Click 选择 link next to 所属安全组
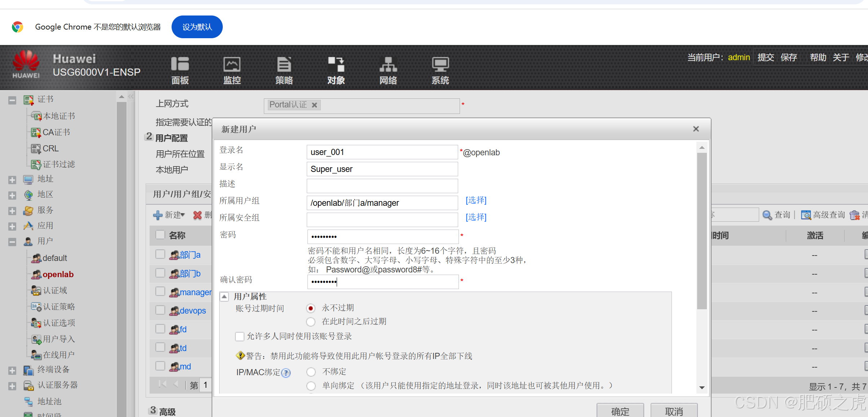Viewport: 868px width, 417px height. [x=476, y=217]
